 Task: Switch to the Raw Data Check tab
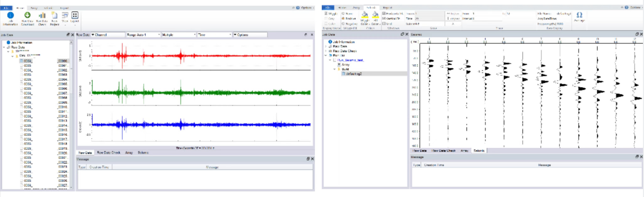[108, 153]
